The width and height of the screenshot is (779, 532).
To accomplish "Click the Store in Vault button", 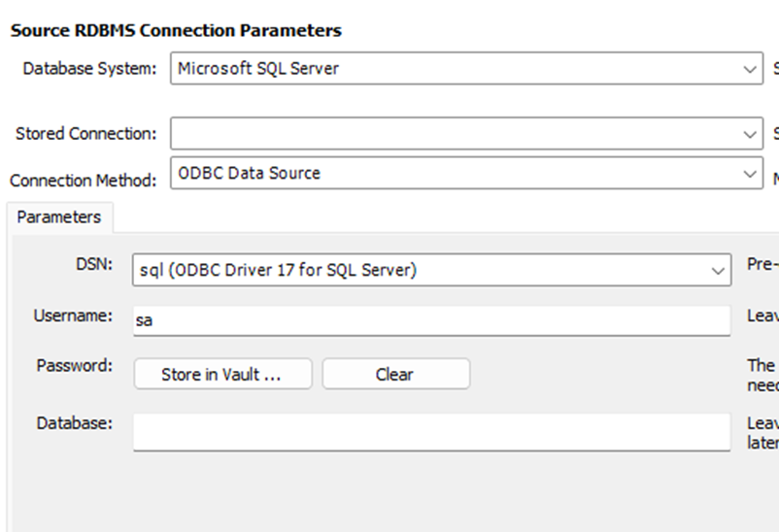I will [x=221, y=374].
